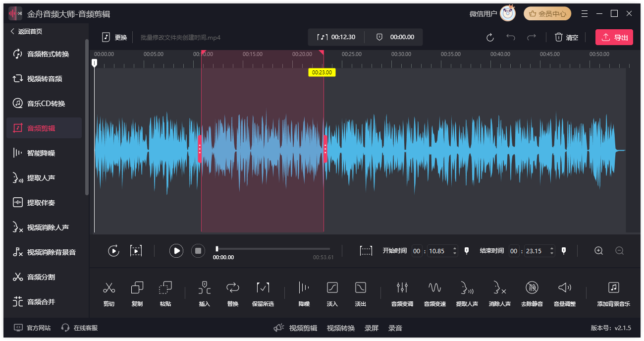Open the hamburger main menu
The image size is (644, 341).
point(585,13)
